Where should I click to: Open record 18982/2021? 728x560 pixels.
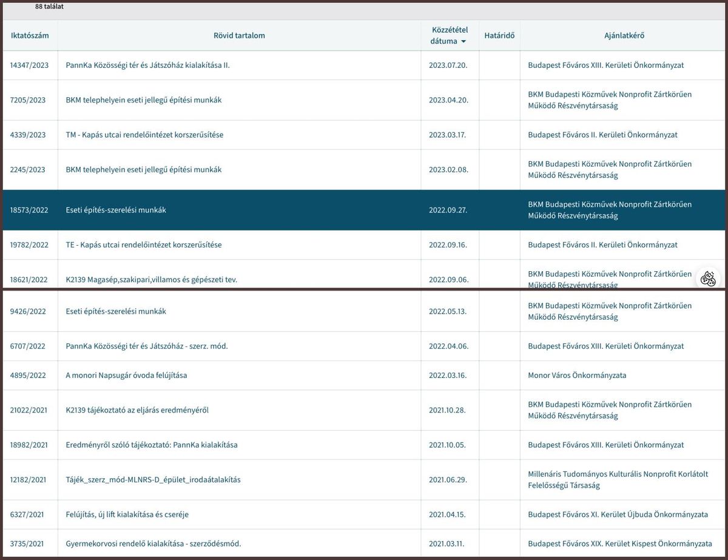click(x=29, y=445)
